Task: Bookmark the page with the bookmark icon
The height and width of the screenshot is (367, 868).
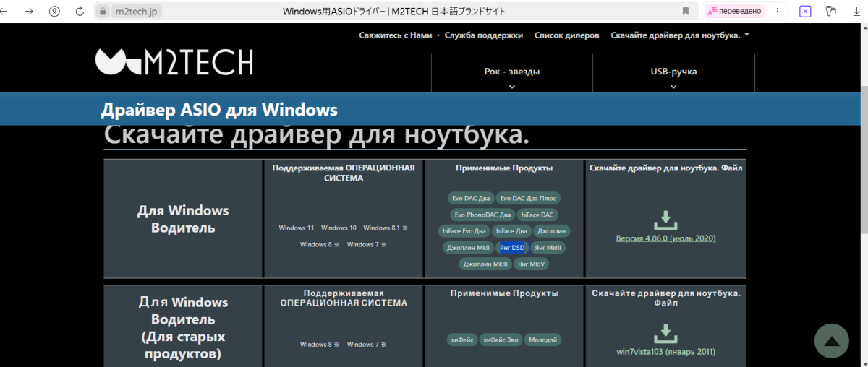Action: point(686,12)
